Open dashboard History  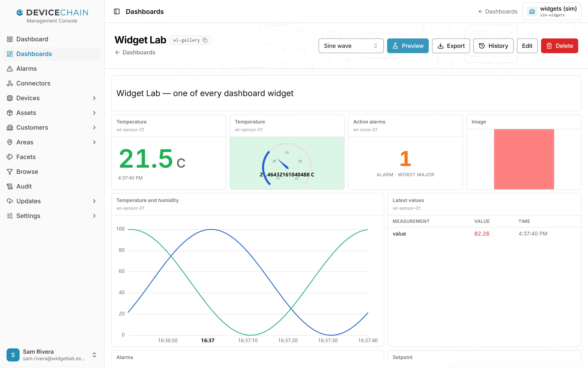[x=493, y=46]
